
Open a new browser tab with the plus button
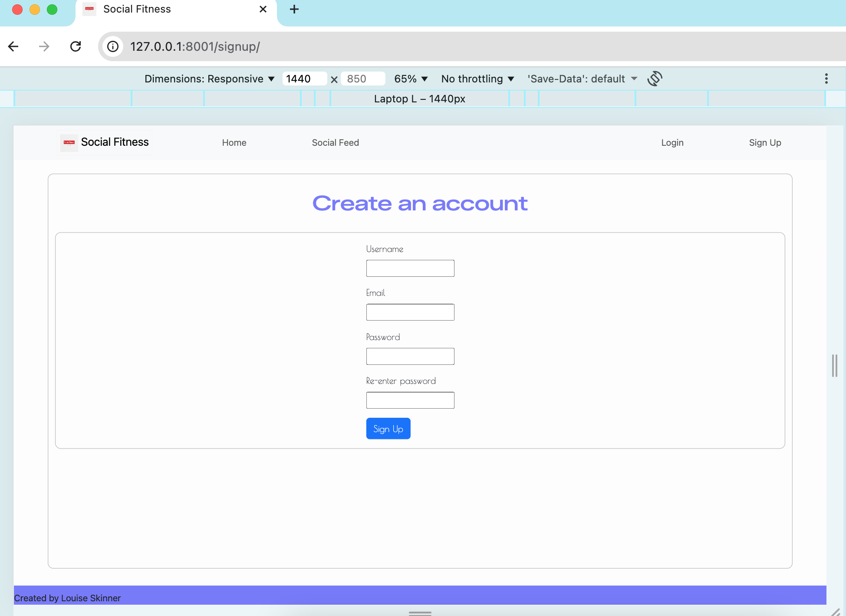coord(294,9)
